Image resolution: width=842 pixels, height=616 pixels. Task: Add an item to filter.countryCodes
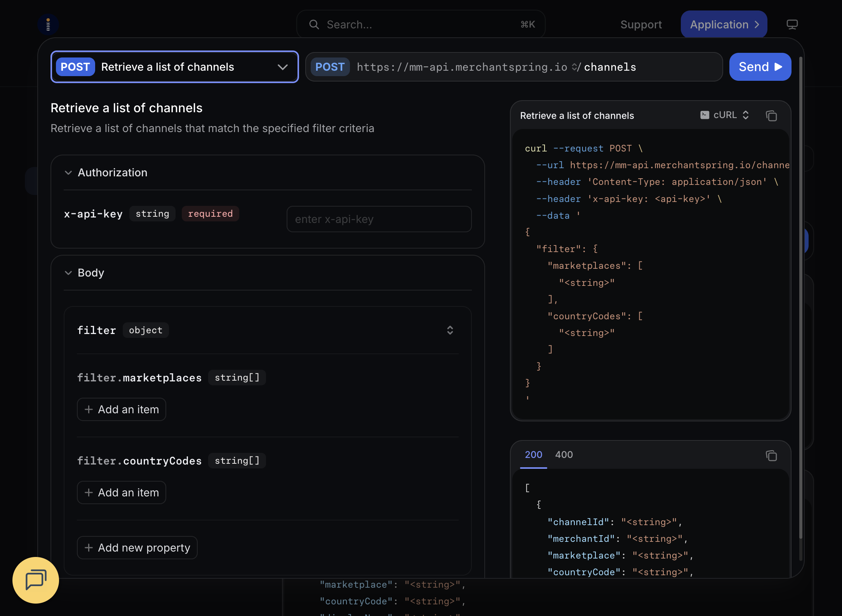pos(121,492)
